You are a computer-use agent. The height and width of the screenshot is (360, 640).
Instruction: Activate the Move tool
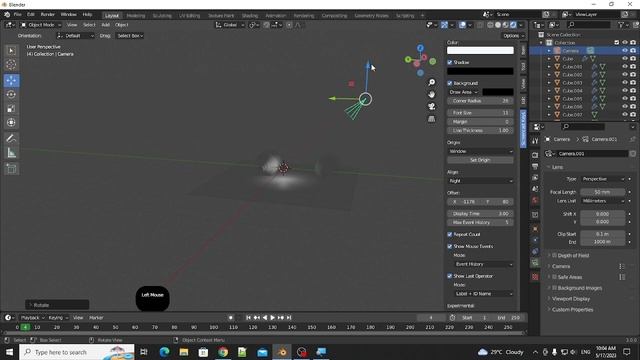point(11,80)
